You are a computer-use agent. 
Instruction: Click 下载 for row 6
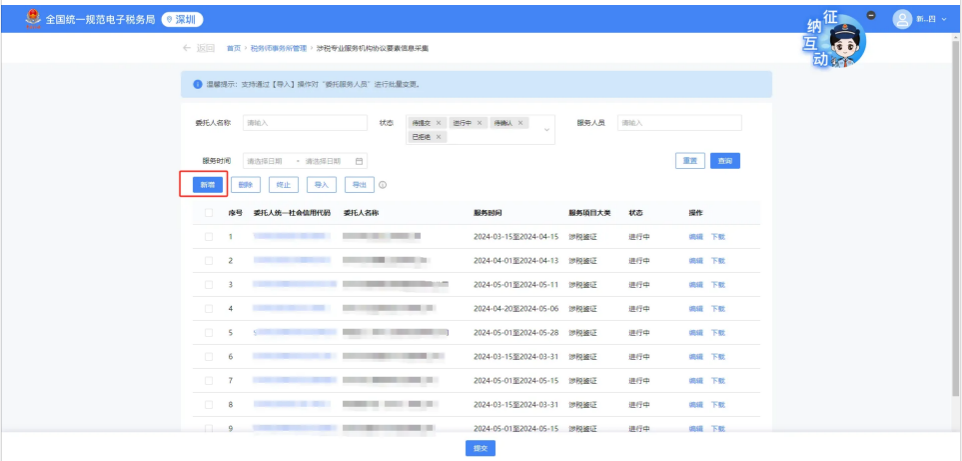pos(718,357)
